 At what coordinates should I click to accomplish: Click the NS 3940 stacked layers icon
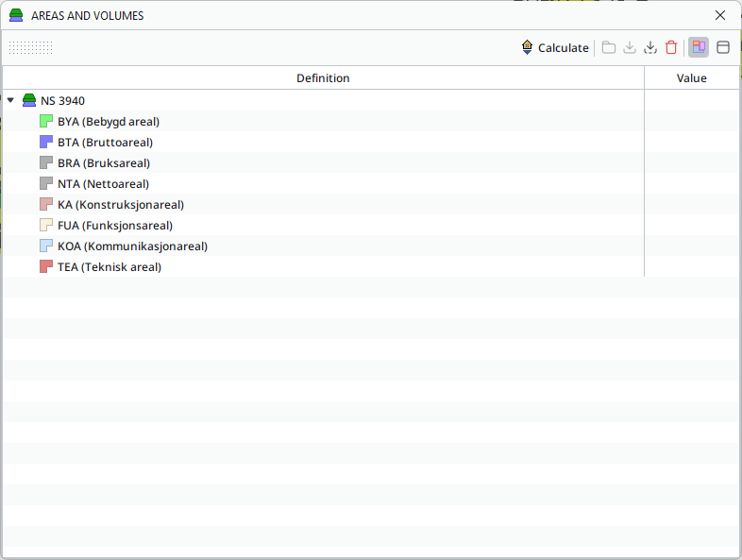[x=29, y=100]
